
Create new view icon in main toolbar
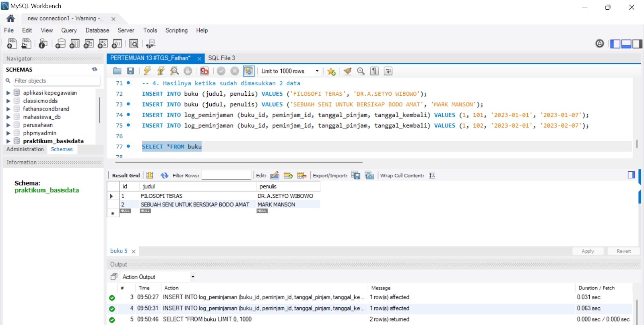click(x=89, y=43)
